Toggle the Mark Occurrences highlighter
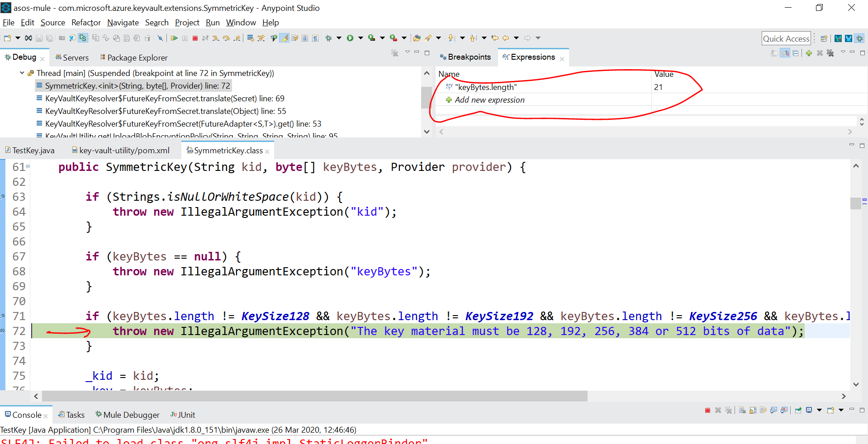868x444 pixels. [x=284, y=38]
